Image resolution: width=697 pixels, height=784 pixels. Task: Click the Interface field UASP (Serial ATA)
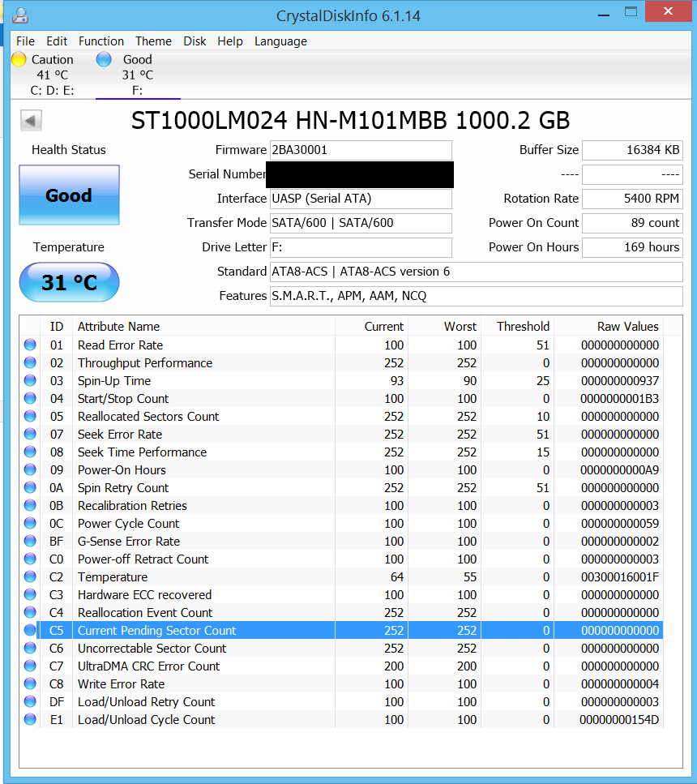pyautogui.click(x=361, y=199)
